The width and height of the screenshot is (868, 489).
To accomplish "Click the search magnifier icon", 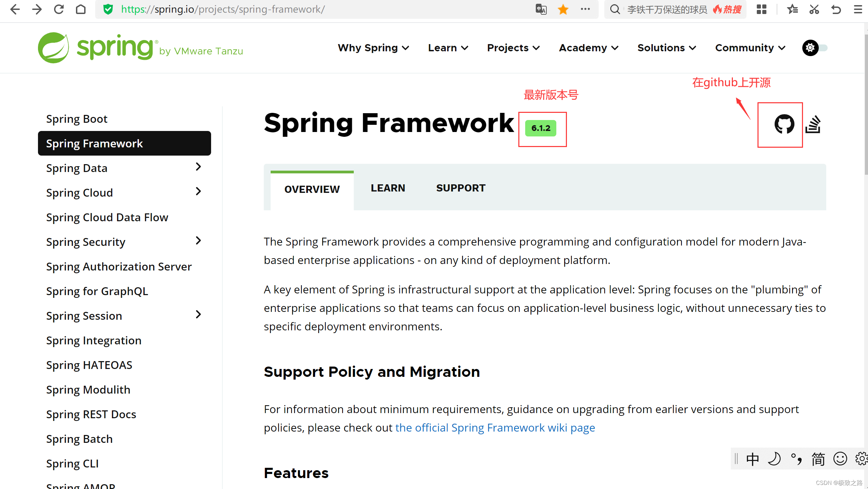I will click(615, 9).
